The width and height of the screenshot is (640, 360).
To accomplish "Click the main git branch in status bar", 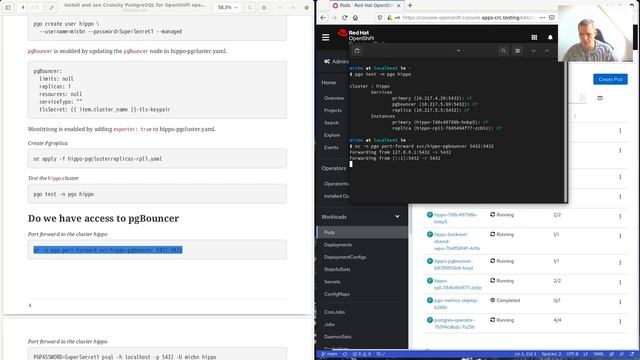I will 330,354.
